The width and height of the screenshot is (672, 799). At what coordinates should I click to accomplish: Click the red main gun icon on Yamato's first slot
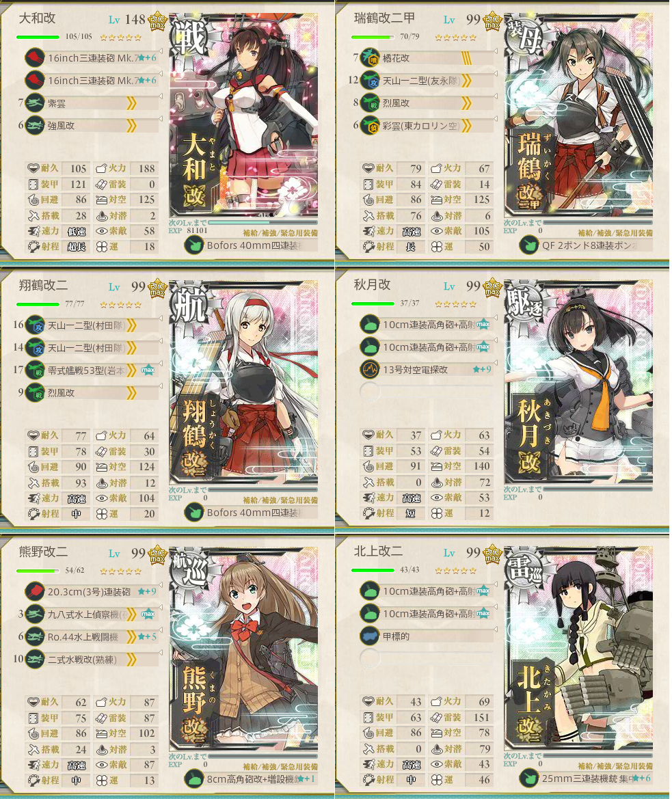tap(35, 57)
